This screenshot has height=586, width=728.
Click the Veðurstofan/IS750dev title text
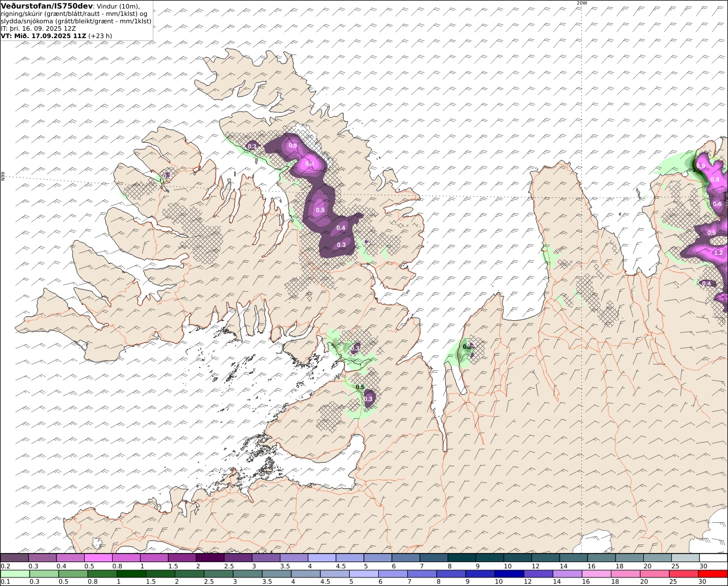(x=47, y=6)
